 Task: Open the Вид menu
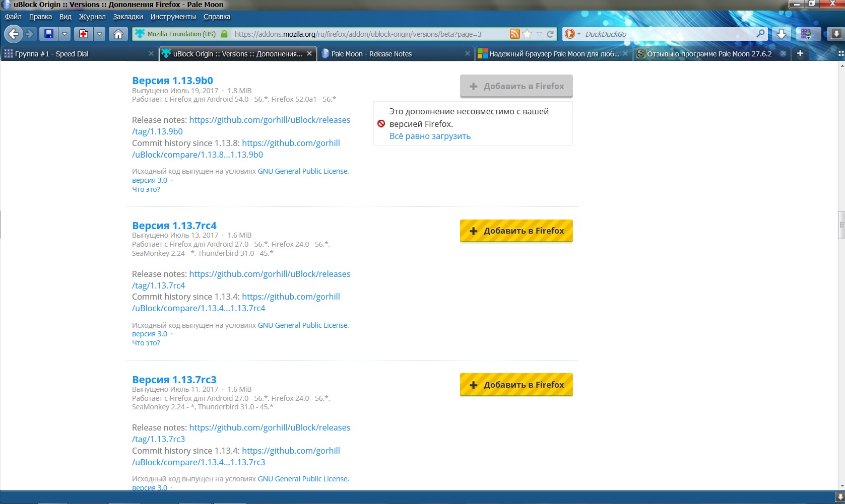click(66, 17)
